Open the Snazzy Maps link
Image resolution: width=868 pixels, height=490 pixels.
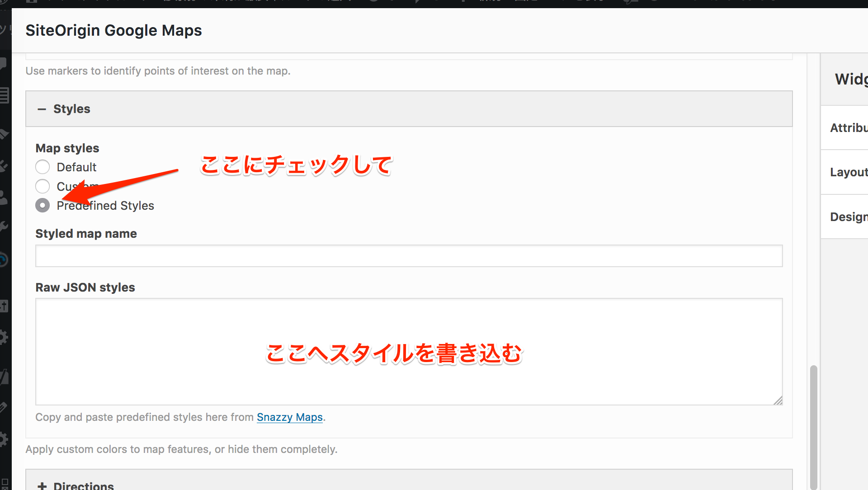tap(290, 417)
